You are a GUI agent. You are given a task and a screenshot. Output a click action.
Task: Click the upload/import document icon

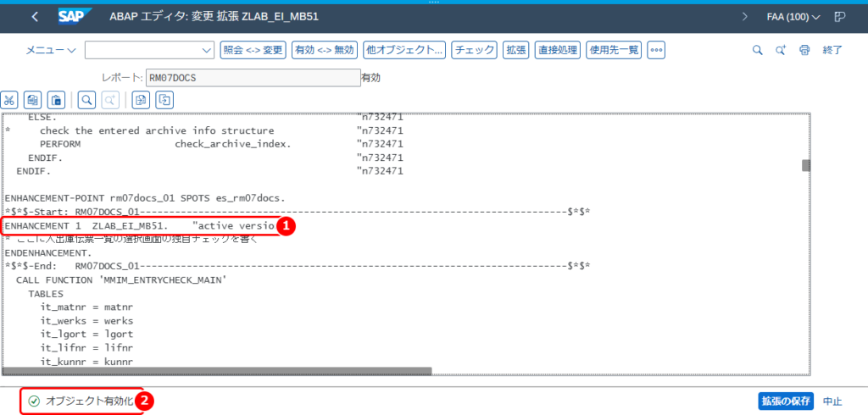click(x=142, y=100)
